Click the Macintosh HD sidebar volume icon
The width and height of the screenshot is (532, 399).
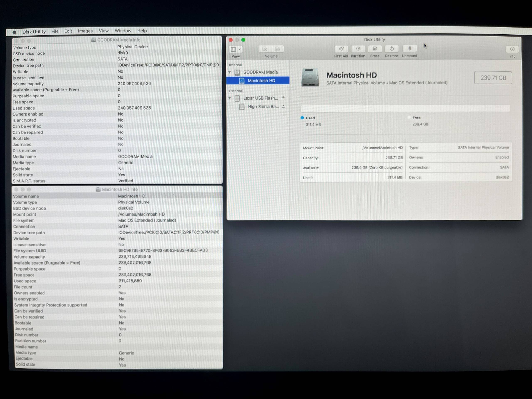242,81
